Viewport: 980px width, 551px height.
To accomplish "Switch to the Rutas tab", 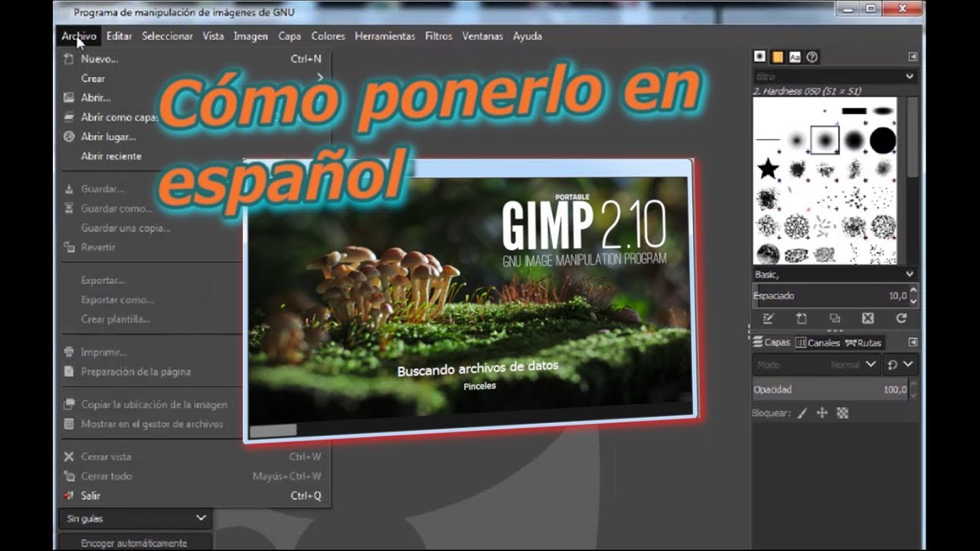I will pyautogui.click(x=863, y=343).
